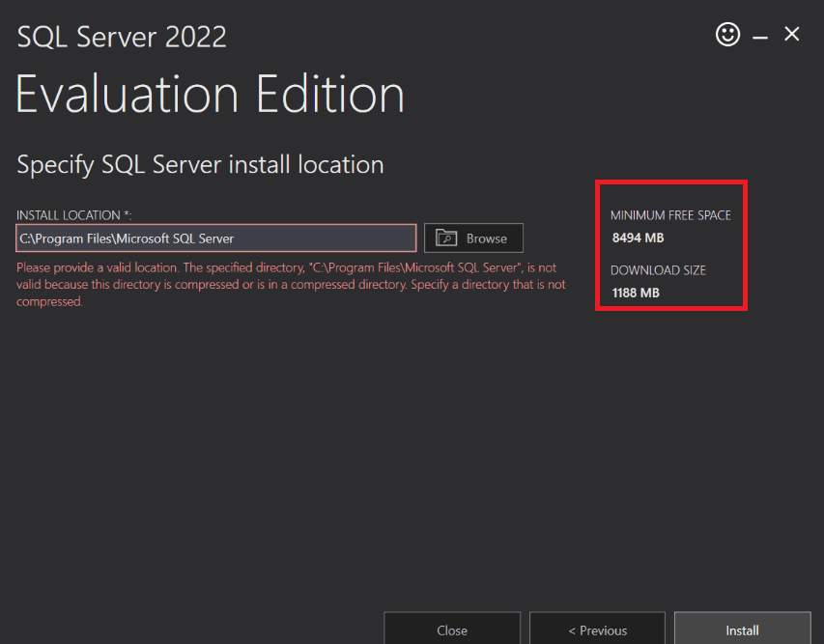Image resolution: width=824 pixels, height=644 pixels.
Task: Click the Specify SQL Server install location heading
Action: [x=200, y=165]
